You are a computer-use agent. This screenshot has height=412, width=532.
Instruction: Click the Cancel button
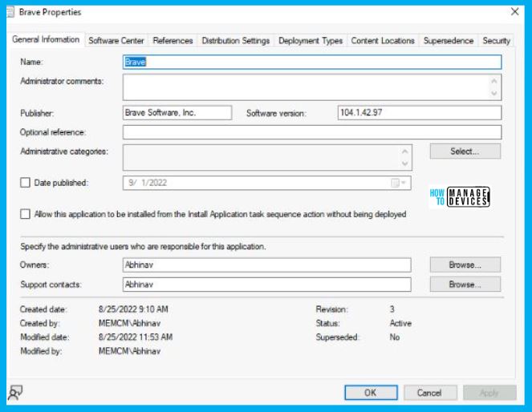[430, 393]
